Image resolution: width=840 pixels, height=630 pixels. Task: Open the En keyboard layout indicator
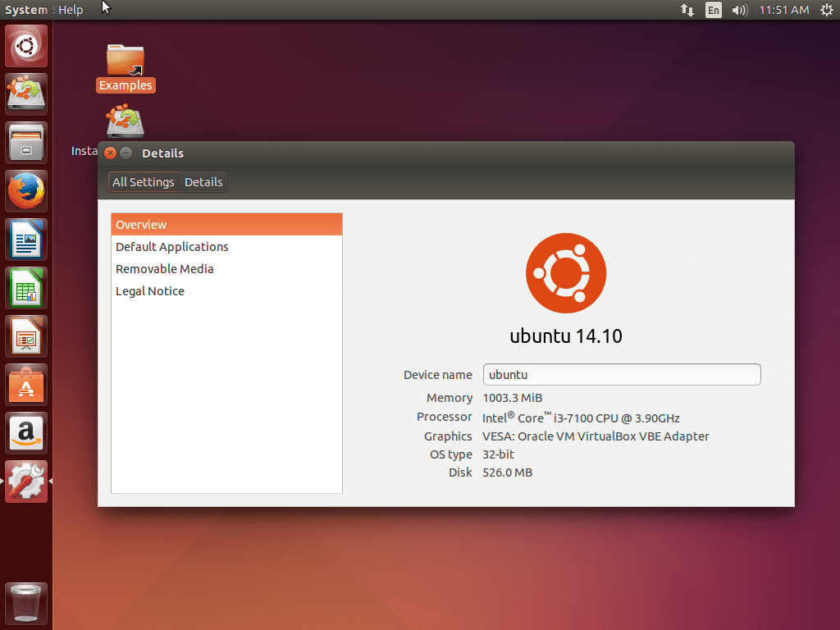pos(714,10)
